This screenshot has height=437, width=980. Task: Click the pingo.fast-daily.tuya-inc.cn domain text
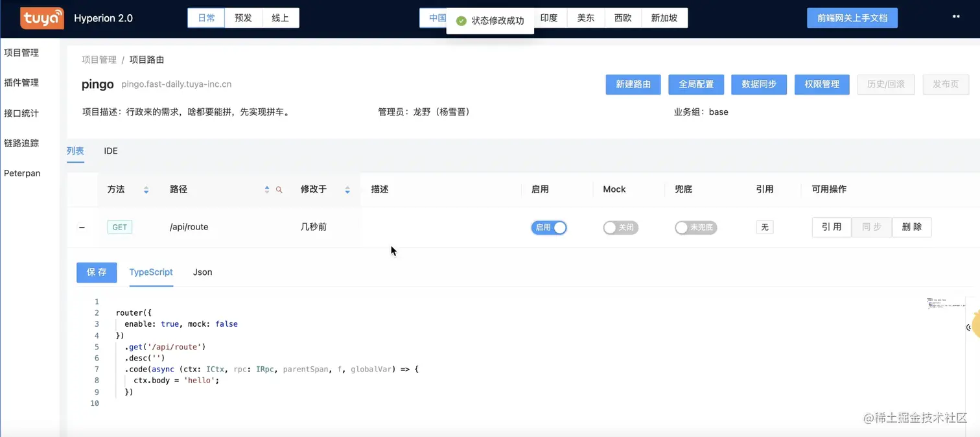click(x=176, y=84)
